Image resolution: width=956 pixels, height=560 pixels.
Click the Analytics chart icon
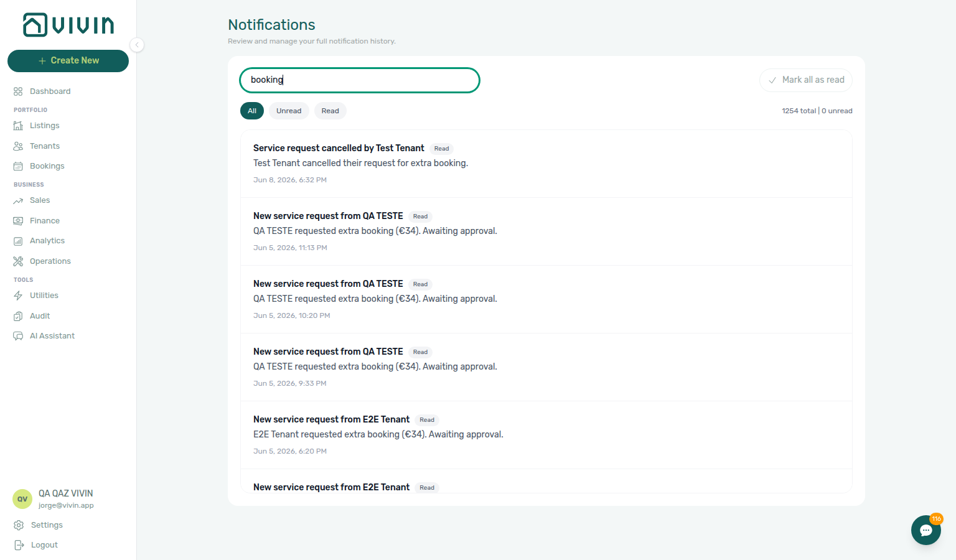[x=18, y=241]
